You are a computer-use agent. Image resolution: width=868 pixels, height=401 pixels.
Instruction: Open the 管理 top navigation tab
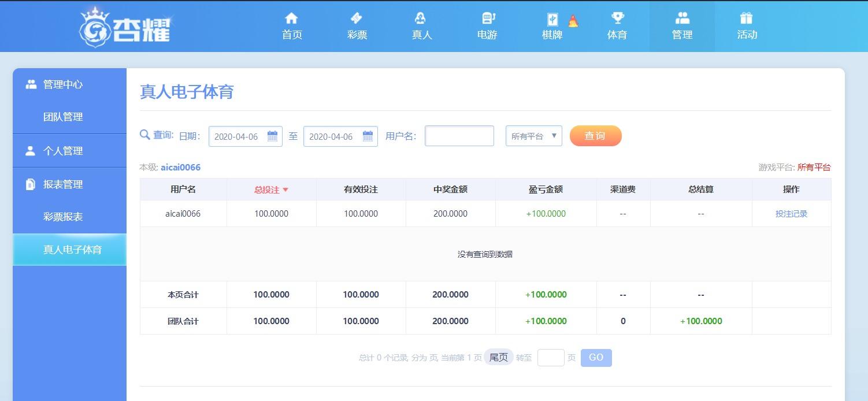pos(682,26)
